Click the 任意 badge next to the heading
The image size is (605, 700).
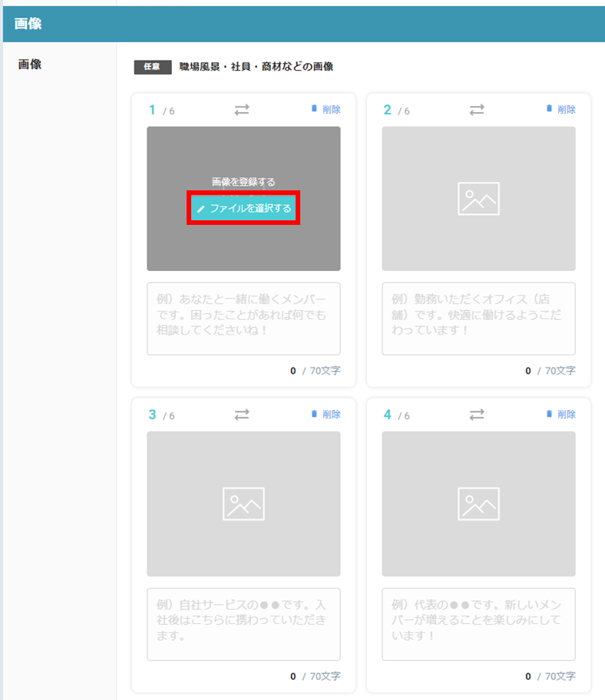[153, 67]
